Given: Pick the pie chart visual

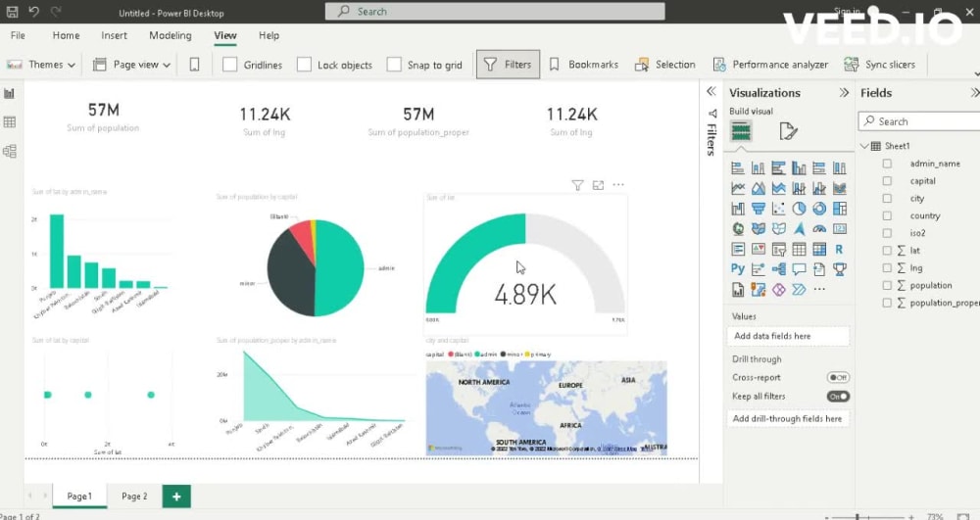Looking at the screenshot, I should [799, 209].
